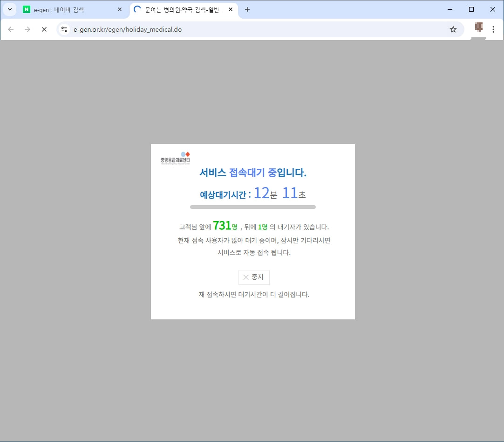504x442 pixels.
Task: Select the 문여는 병의원·약국 검색 tab
Action: point(182,9)
